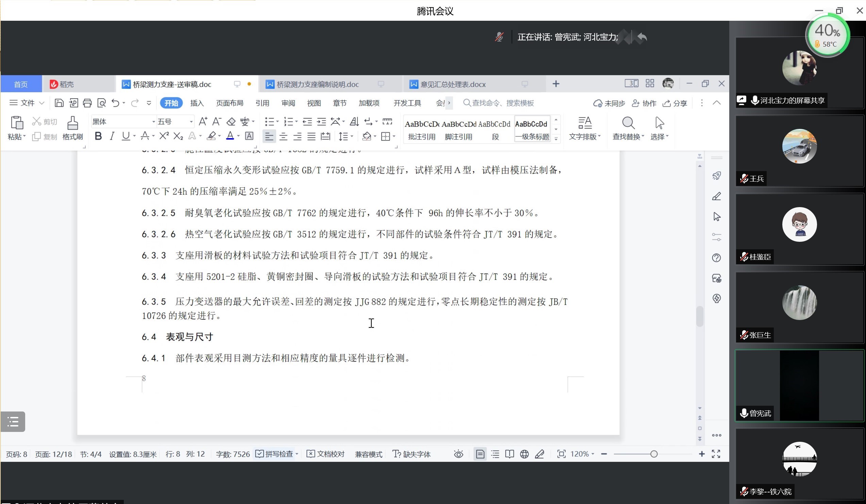866x504 pixels.
Task: Toggle character border A icon
Action: (249, 136)
